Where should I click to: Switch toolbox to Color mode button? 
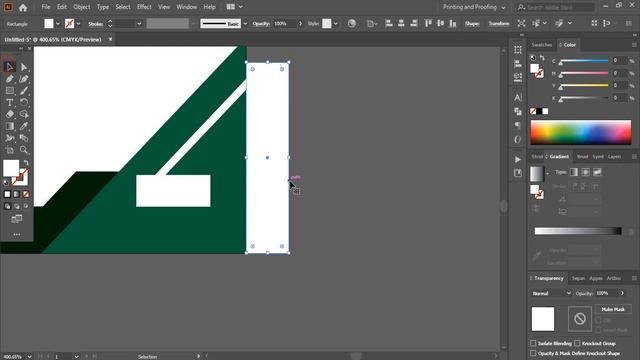(x=7, y=194)
